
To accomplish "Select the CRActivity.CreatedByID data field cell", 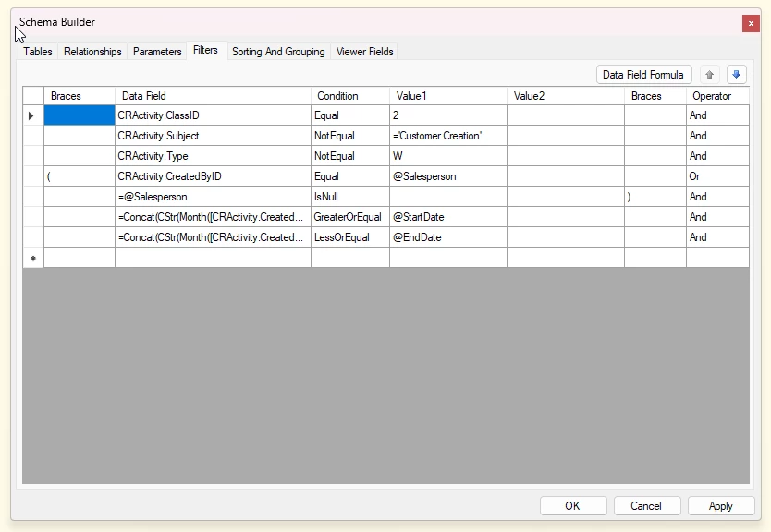I will coord(213,176).
